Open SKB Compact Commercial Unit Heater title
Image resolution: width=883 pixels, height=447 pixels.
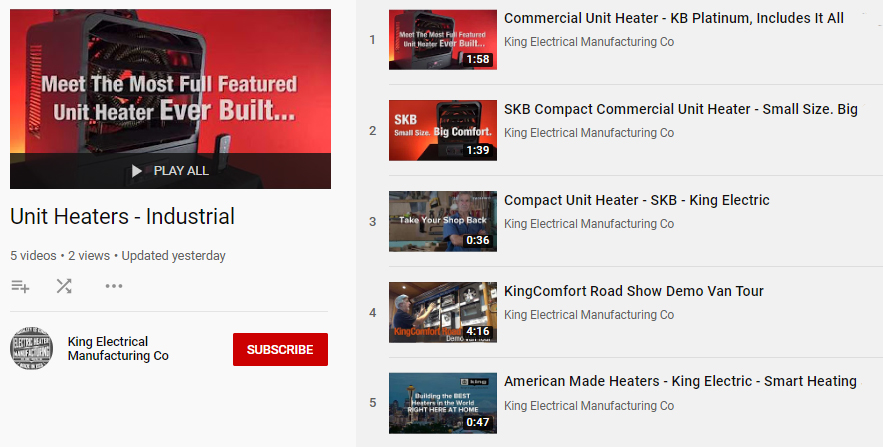pyautogui.click(x=680, y=109)
